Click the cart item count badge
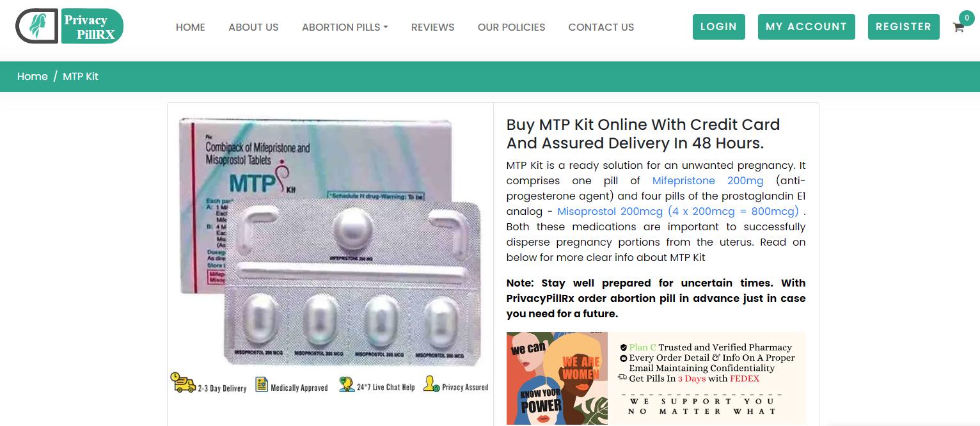The width and height of the screenshot is (980, 426). coord(967,18)
